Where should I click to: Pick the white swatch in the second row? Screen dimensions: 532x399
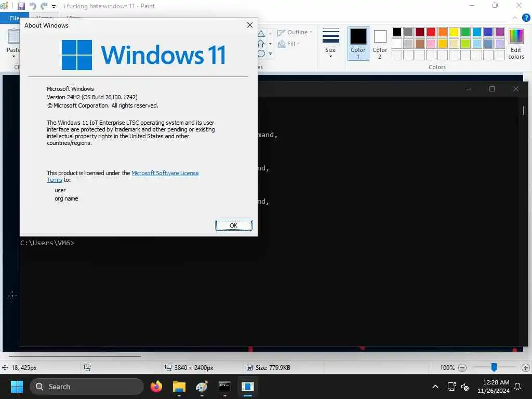396,44
